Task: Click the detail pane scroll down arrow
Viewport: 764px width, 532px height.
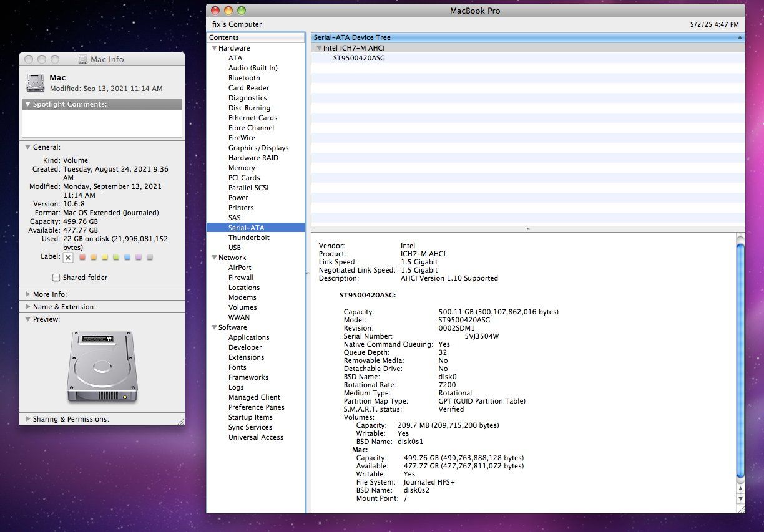Action: (x=740, y=499)
